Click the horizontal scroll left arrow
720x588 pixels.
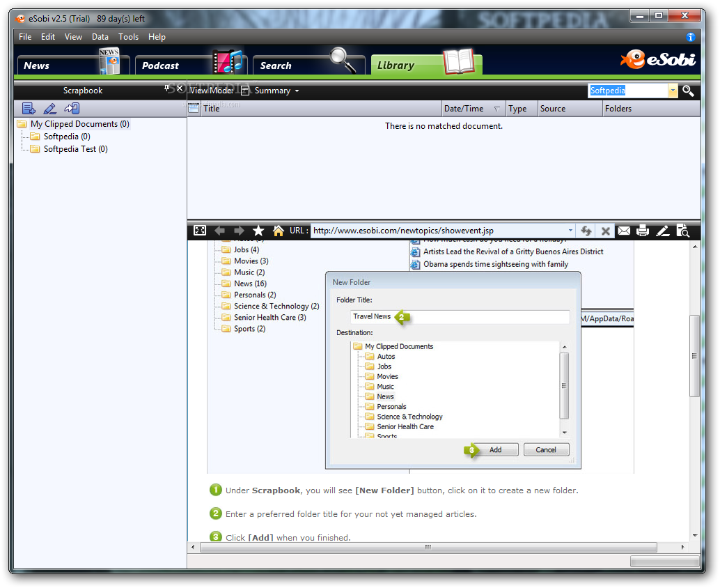pyautogui.click(x=193, y=547)
